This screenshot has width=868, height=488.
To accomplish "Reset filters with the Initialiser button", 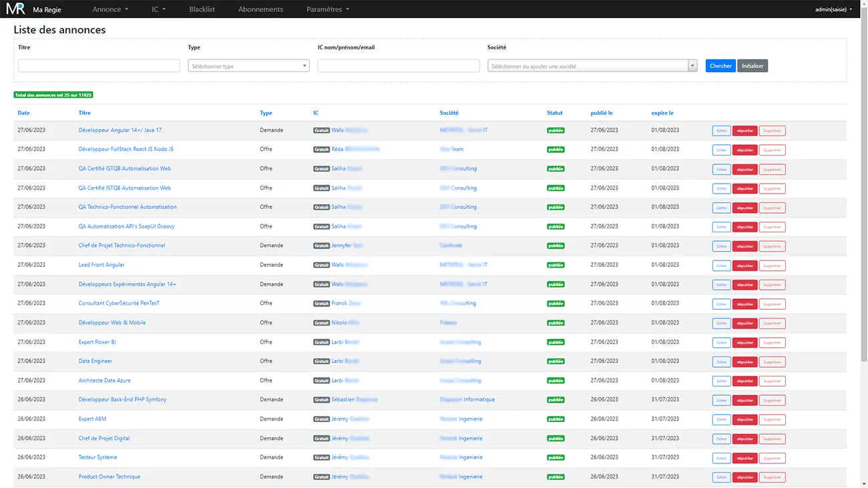I will pos(752,66).
